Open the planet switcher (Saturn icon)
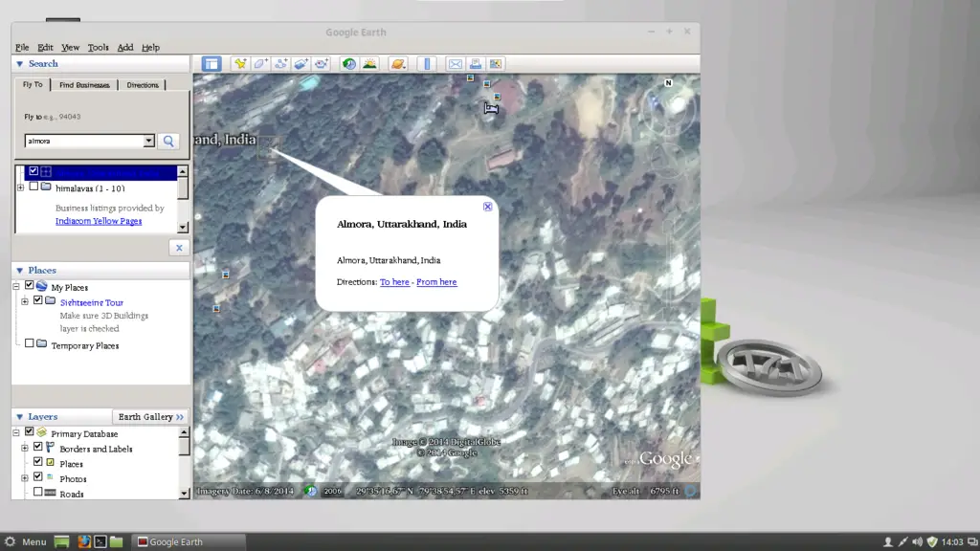The width and height of the screenshot is (980, 551). tap(398, 64)
